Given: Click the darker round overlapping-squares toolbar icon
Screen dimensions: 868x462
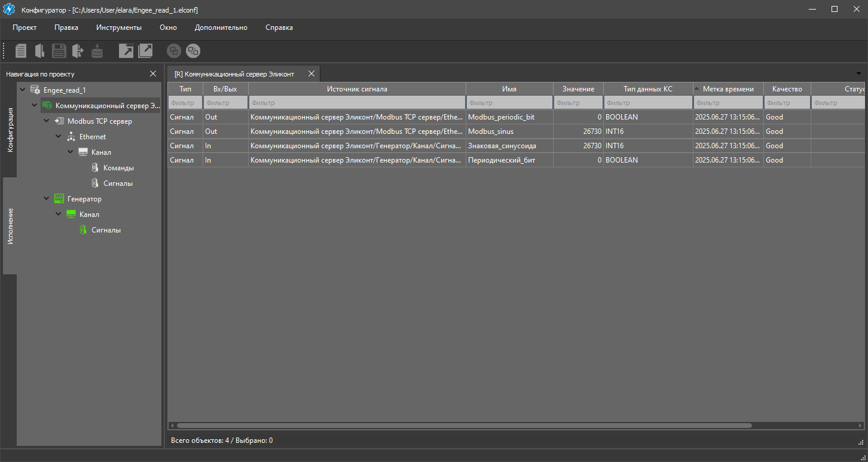Looking at the screenshot, I should tap(173, 51).
